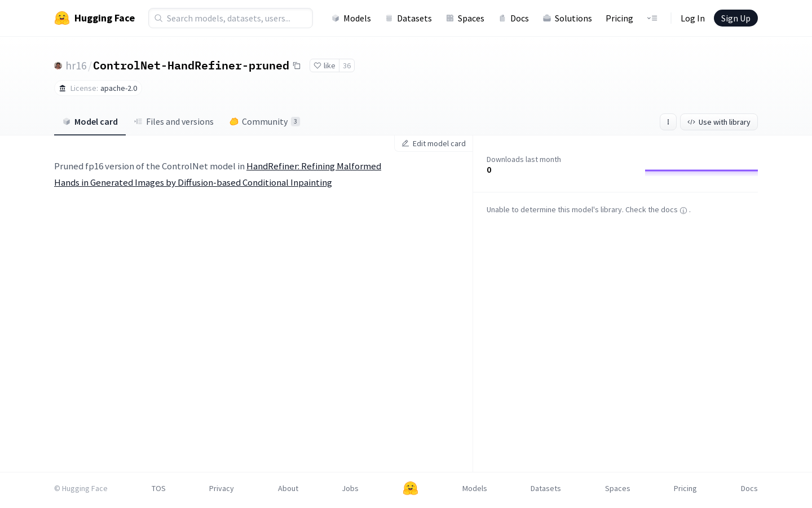The image size is (812, 508).
Task: Open About in the footer
Action: pyautogui.click(x=288, y=488)
